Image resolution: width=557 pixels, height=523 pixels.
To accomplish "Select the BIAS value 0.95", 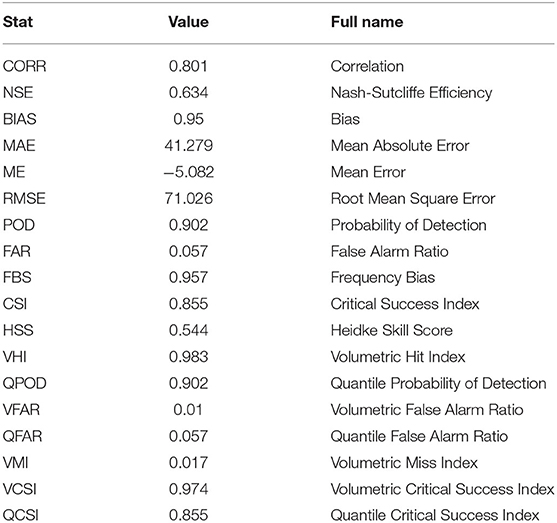I will click(188, 119).
